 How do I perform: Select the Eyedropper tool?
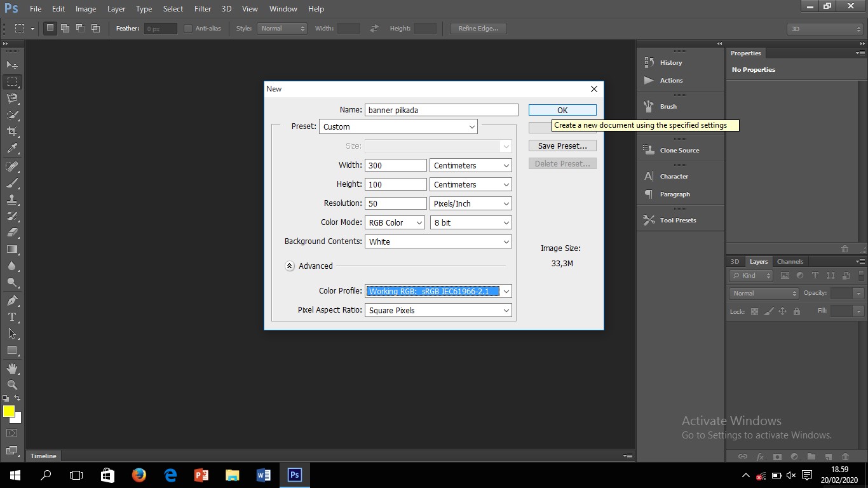(12, 149)
